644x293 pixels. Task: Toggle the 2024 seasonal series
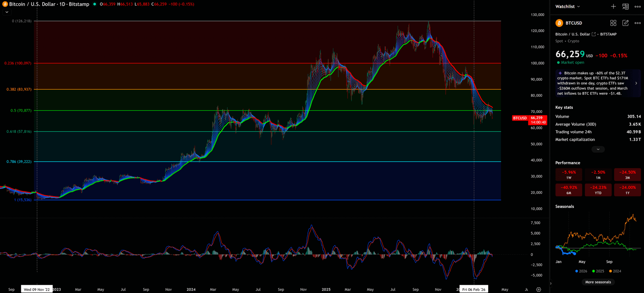[x=615, y=271]
